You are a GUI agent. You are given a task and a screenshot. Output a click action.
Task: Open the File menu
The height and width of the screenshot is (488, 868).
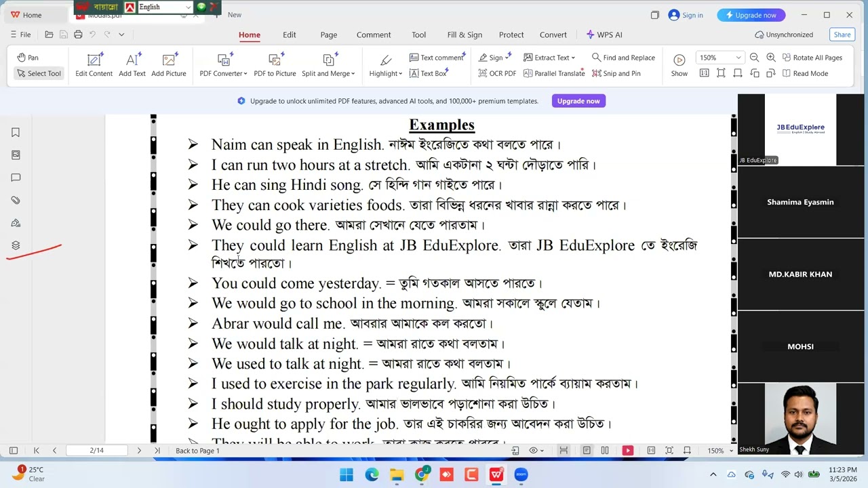pos(20,35)
